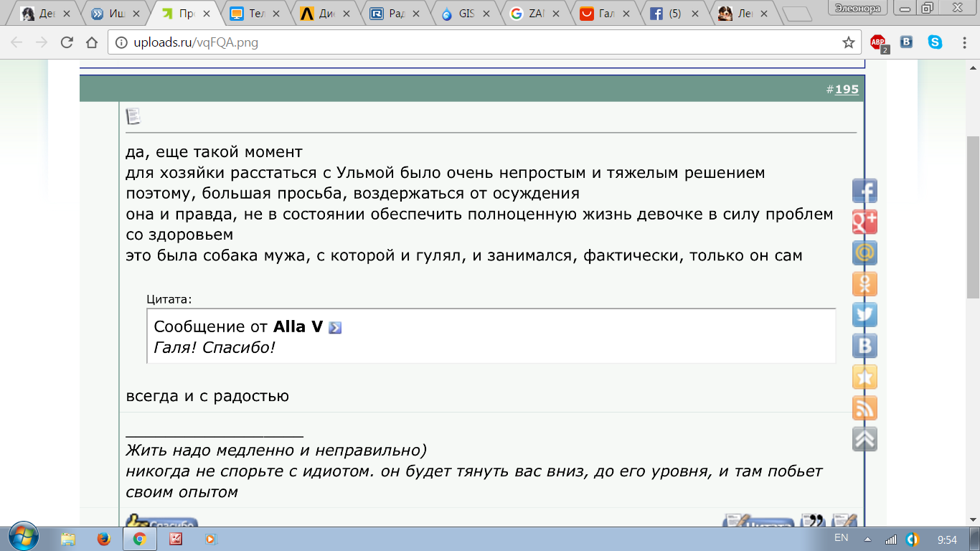This screenshot has width=980, height=551.
Task: Click the line "да, еще такой момент"
Action: tap(214, 152)
